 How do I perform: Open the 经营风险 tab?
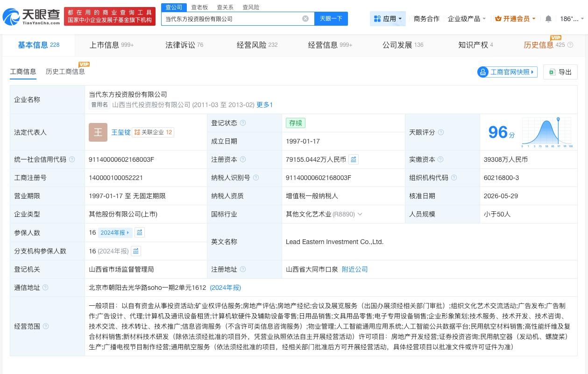(257, 45)
